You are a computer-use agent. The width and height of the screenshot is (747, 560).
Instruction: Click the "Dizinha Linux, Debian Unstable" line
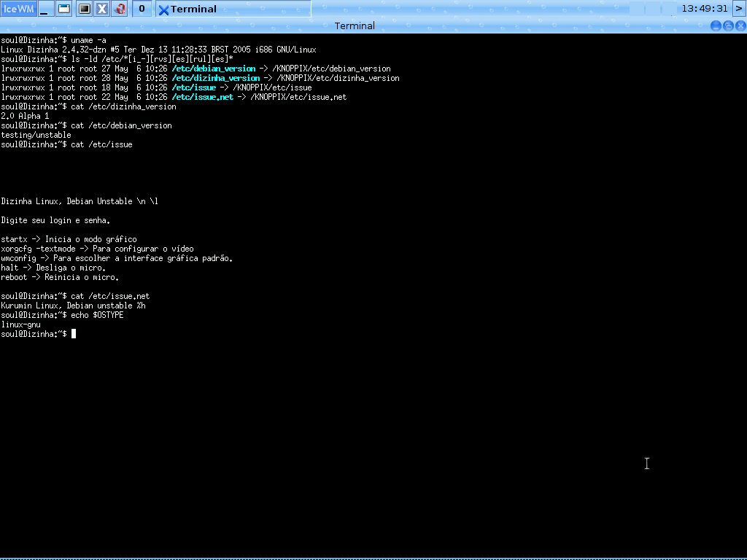[80, 201]
